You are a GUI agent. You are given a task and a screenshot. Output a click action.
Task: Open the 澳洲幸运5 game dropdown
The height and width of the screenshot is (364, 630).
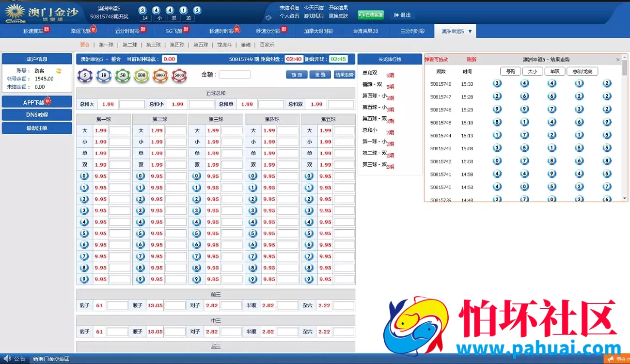pos(455,31)
